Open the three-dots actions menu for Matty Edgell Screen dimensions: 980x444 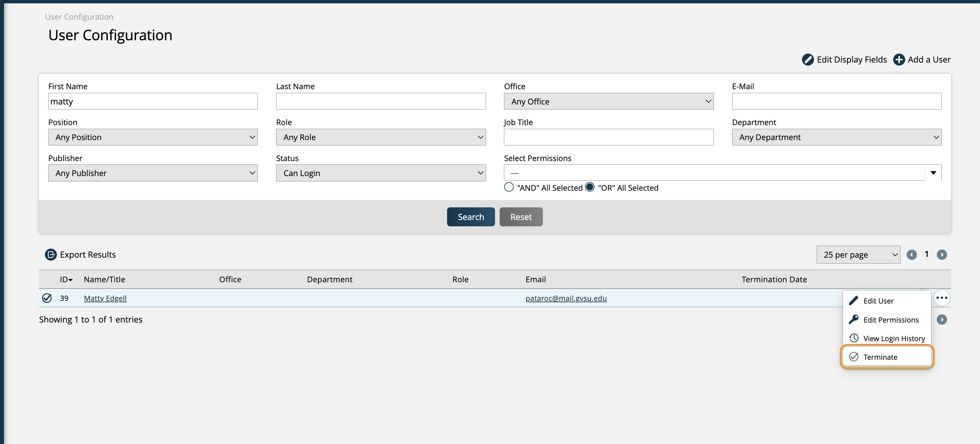click(941, 298)
